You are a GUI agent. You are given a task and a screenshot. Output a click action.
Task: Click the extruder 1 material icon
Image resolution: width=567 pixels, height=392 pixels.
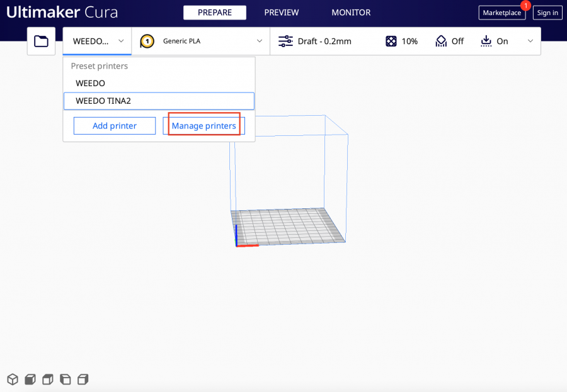point(147,41)
